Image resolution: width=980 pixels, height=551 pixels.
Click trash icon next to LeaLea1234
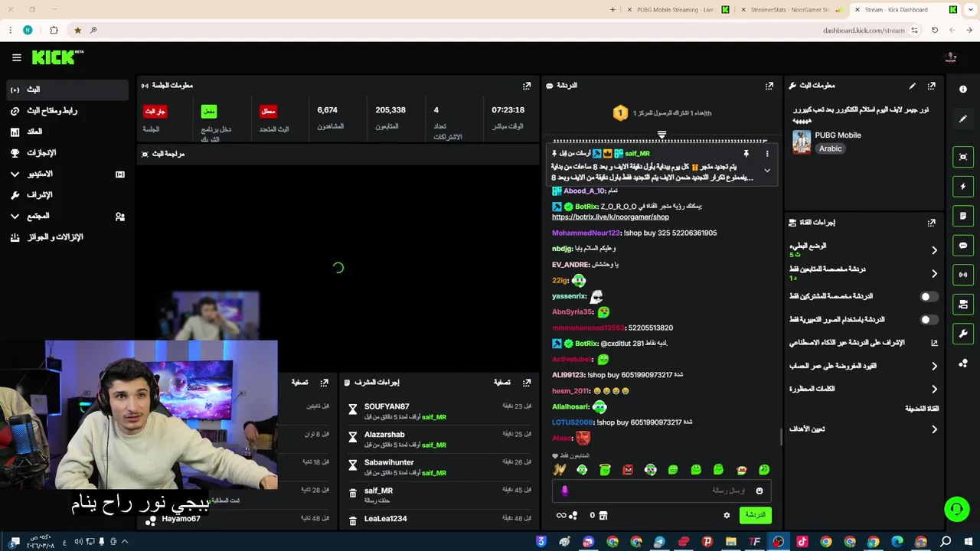click(x=352, y=521)
